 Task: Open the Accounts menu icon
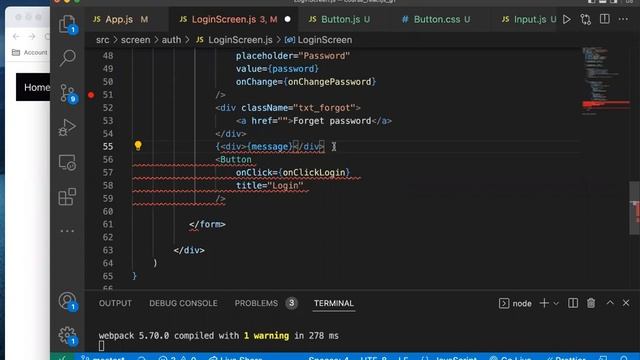pyautogui.click(x=67, y=301)
